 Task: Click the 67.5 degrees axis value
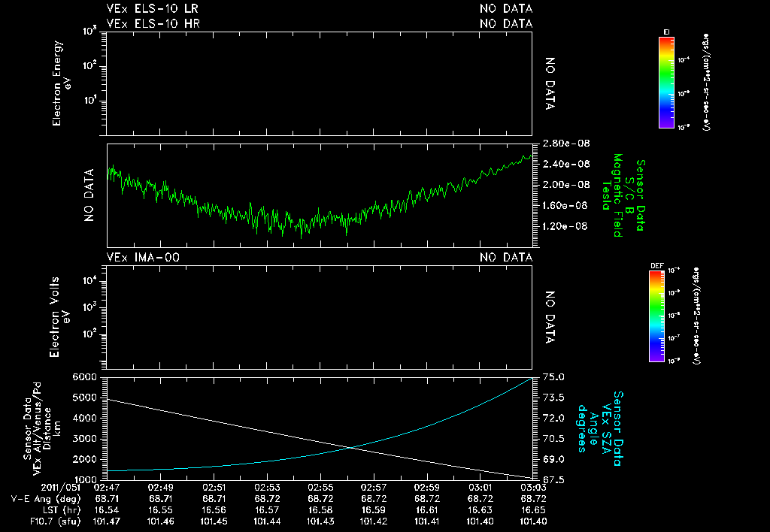coord(553,480)
